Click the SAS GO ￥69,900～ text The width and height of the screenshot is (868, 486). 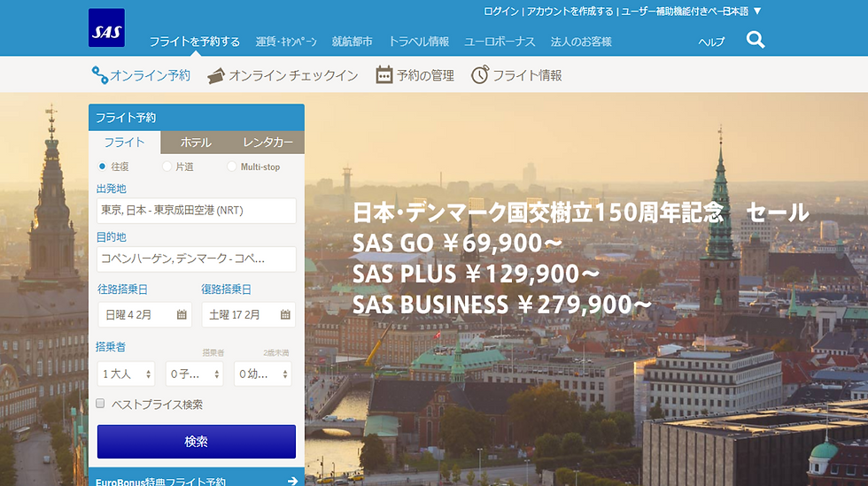tap(457, 243)
